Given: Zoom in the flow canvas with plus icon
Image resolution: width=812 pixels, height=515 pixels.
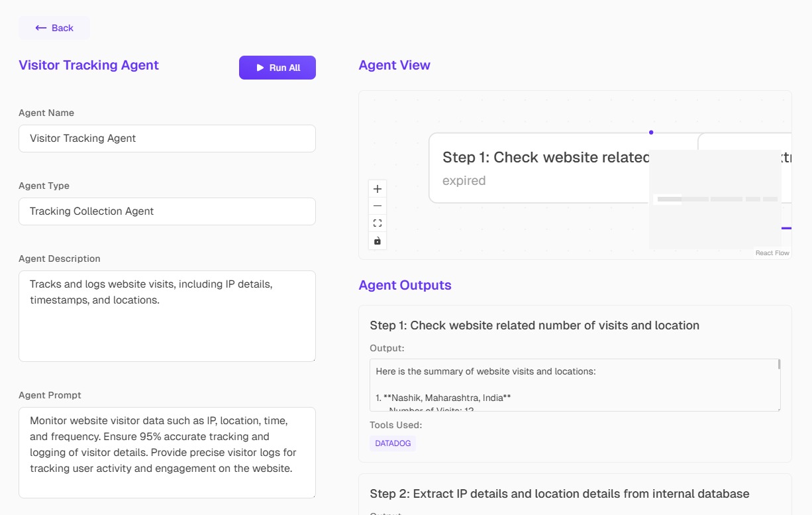Looking at the screenshot, I should pos(378,189).
